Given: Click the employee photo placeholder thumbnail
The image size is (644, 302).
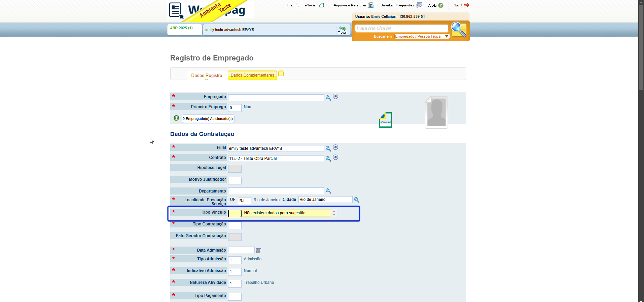Looking at the screenshot, I should click(436, 113).
